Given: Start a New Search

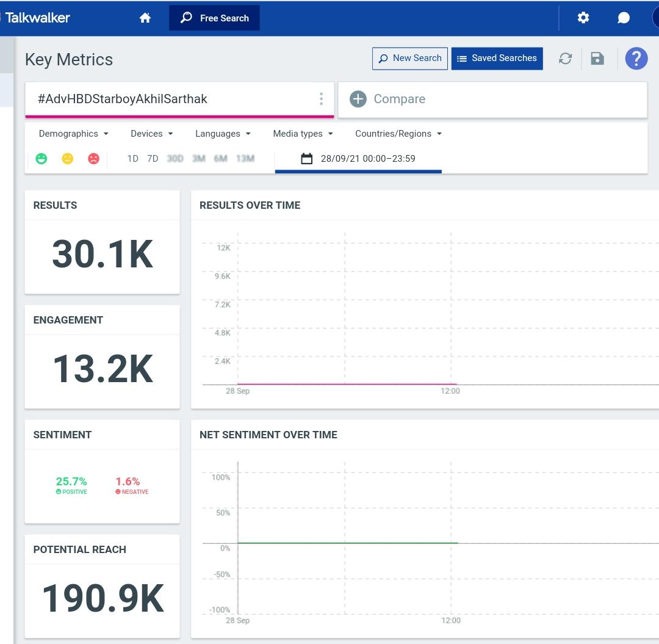Looking at the screenshot, I should (x=410, y=59).
